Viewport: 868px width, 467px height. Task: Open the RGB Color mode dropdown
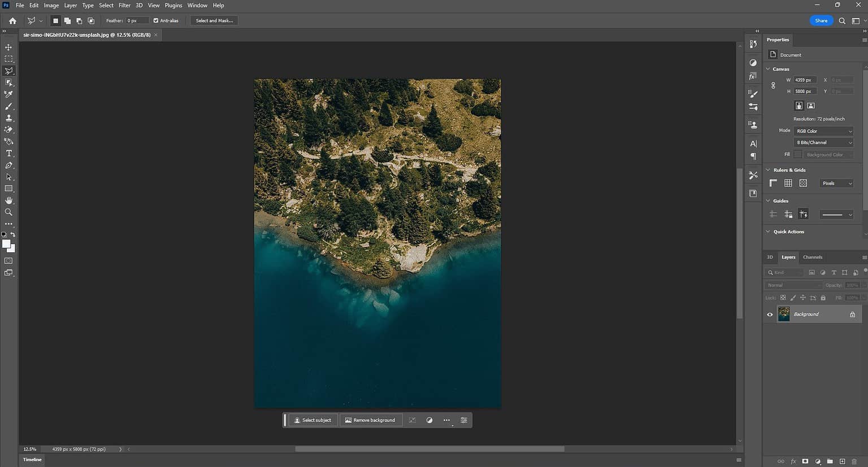click(x=823, y=131)
